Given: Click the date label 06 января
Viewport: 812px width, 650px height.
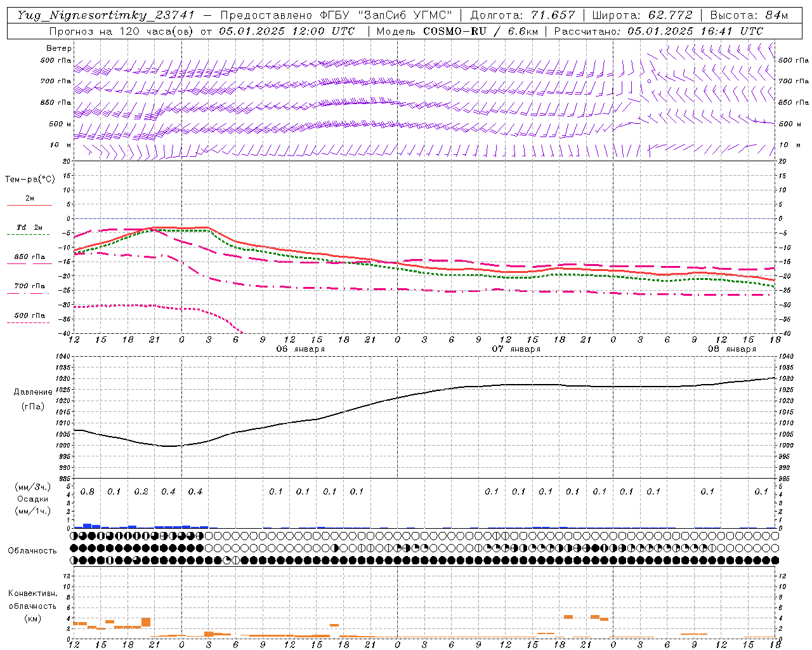Looking at the screenshot, I should [x=300, y=349].
